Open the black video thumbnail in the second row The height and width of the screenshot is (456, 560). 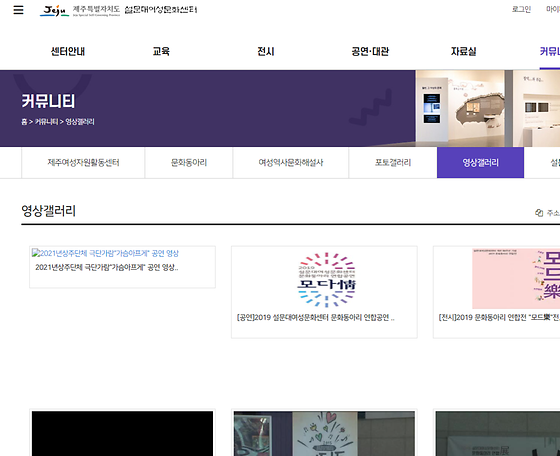click(122, 434)
